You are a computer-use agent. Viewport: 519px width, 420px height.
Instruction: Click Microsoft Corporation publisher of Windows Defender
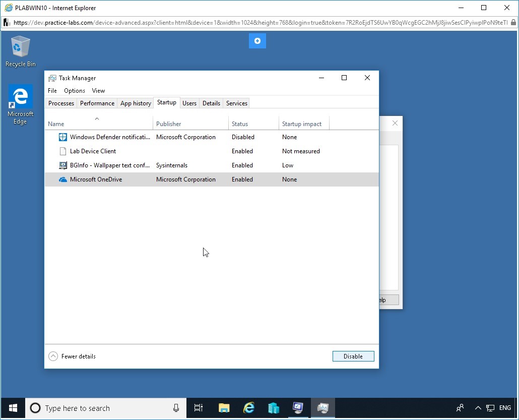(x=186, y=137)
